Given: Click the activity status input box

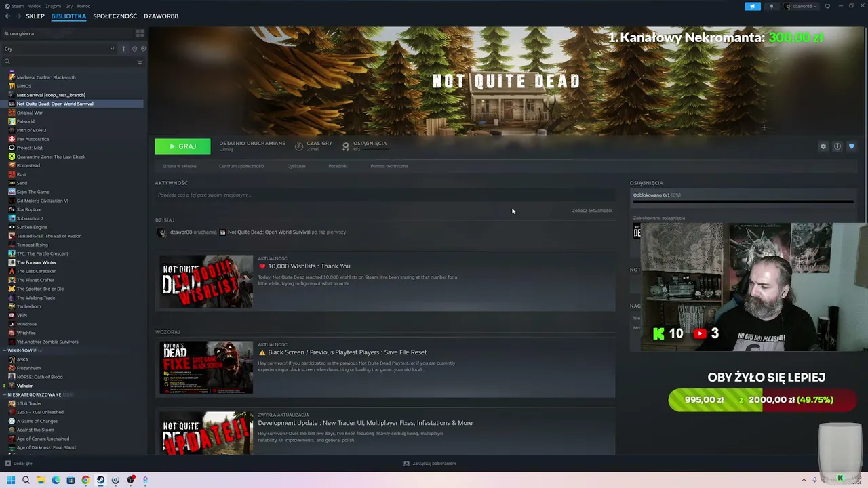Looking at the screenshot, I should coord(385,195).
